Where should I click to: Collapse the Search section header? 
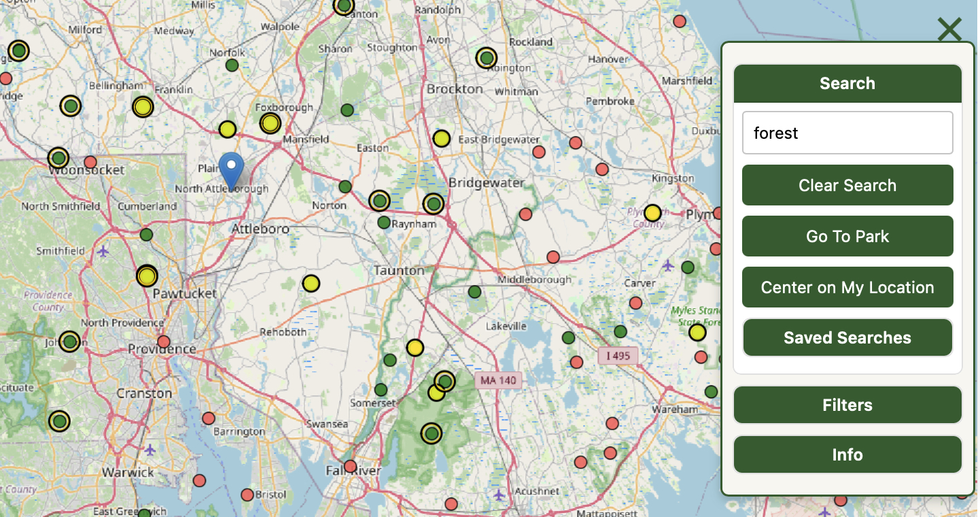click(x=847, y=84)
